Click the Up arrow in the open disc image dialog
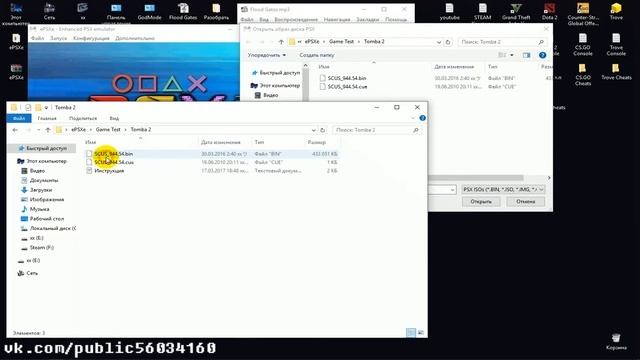This screenshot has height=360, width=640. pos(281,42)
